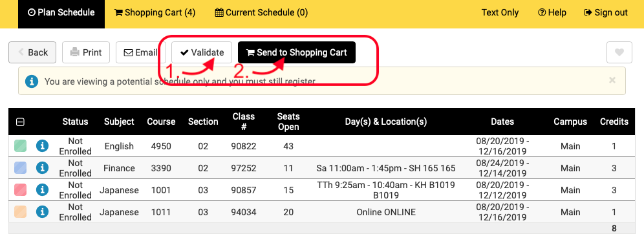Open info for English 4950 course
644x234 pixels.
point(42,145)
